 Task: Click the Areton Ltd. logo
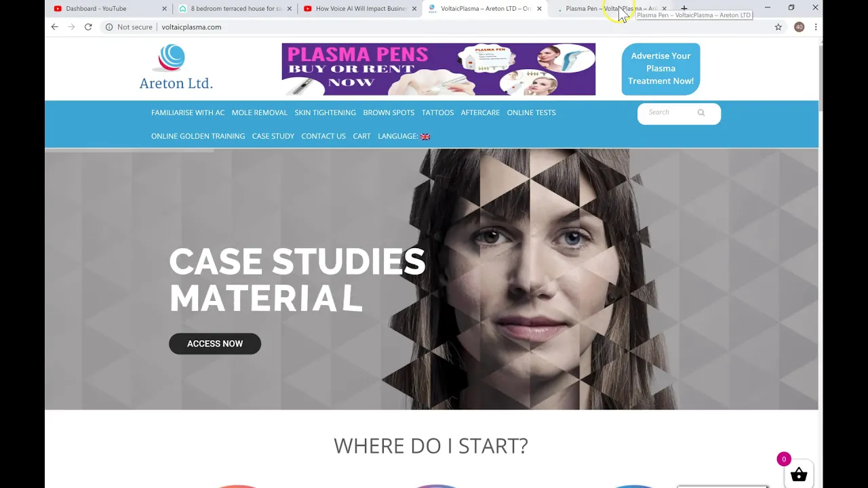[x=176, y=67]
